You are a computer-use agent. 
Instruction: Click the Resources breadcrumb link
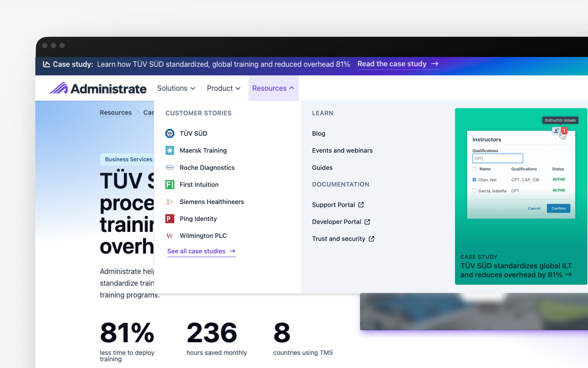click(x=116, y=113)
